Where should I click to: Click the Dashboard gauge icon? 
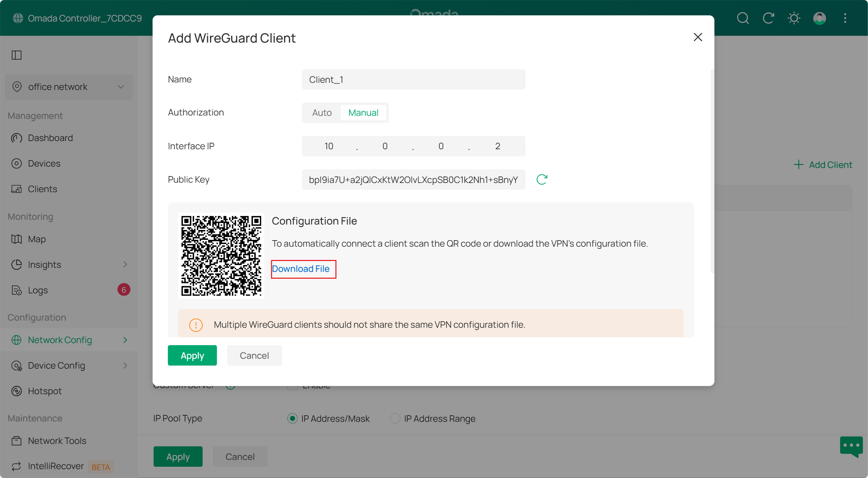point(17,138)
